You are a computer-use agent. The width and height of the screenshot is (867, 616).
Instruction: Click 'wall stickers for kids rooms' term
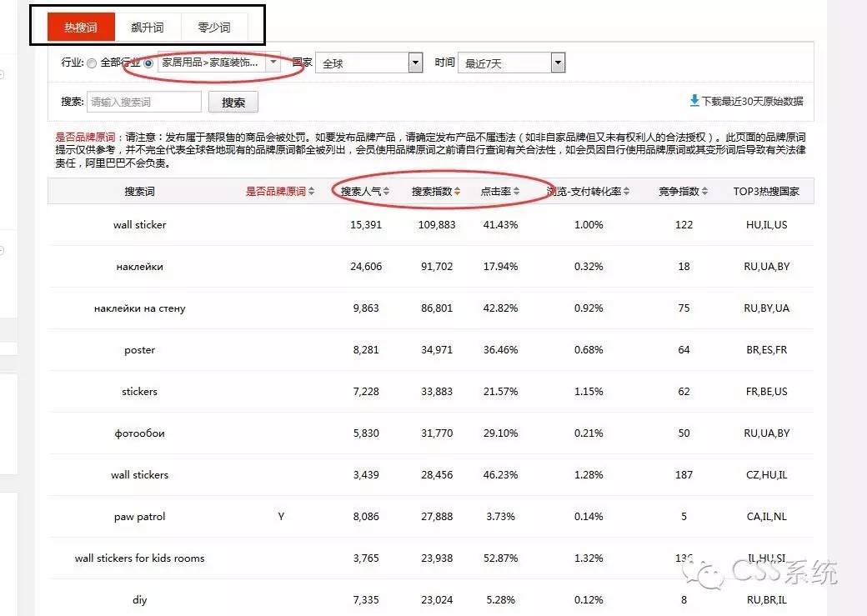point(139,558)
